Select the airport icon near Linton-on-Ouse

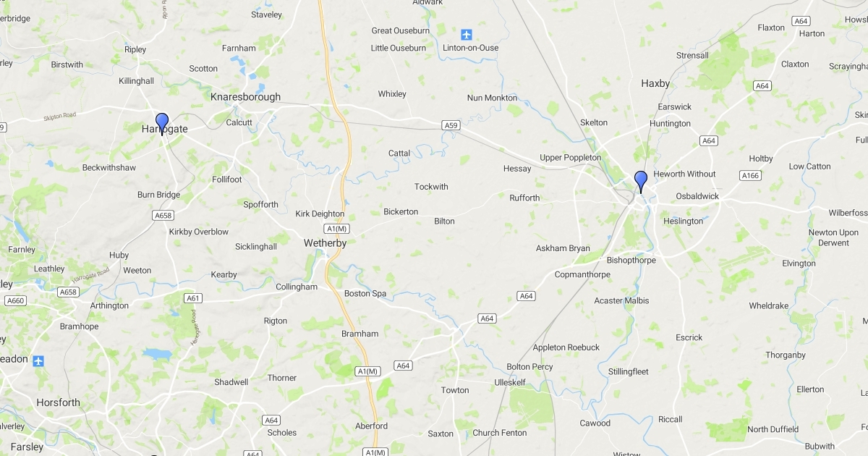pos(467,34)
